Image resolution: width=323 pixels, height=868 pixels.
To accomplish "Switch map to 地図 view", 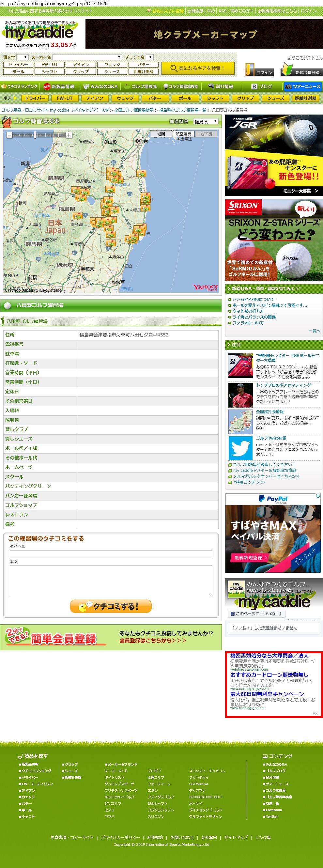I will (161, 134).
